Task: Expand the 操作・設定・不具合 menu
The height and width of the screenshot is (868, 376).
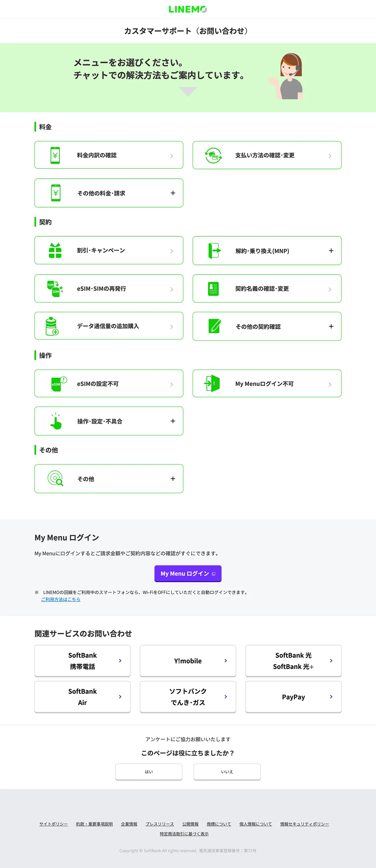Action: 173,421
